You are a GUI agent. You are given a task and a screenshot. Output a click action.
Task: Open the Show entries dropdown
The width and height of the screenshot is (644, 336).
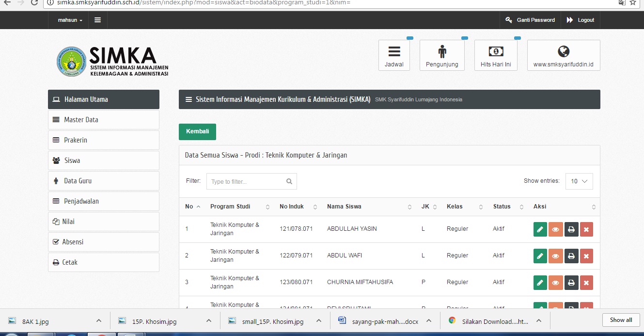pos(579,181)
